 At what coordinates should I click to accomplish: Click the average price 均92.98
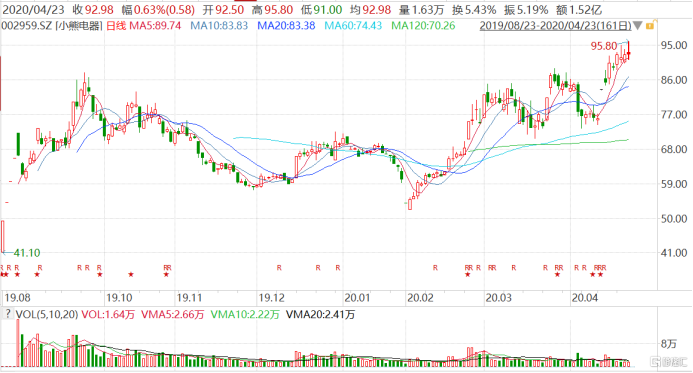point(371,10)
